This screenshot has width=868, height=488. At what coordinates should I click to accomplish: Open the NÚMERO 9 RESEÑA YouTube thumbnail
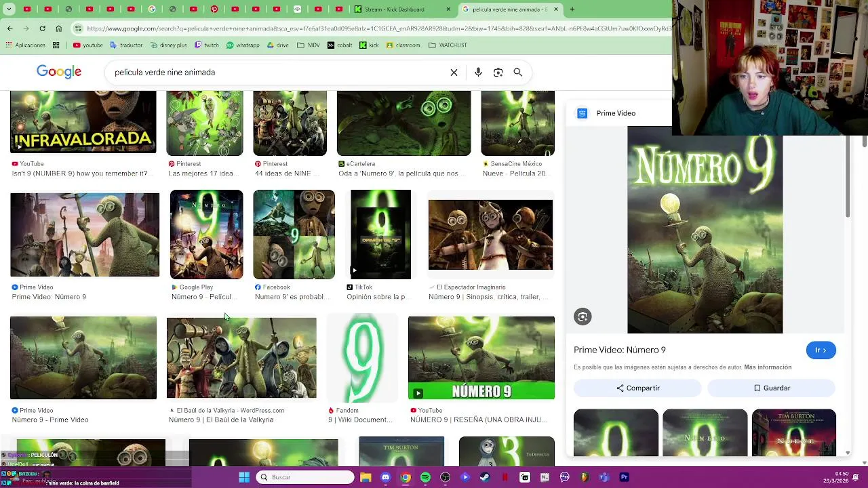pos(481,358)
